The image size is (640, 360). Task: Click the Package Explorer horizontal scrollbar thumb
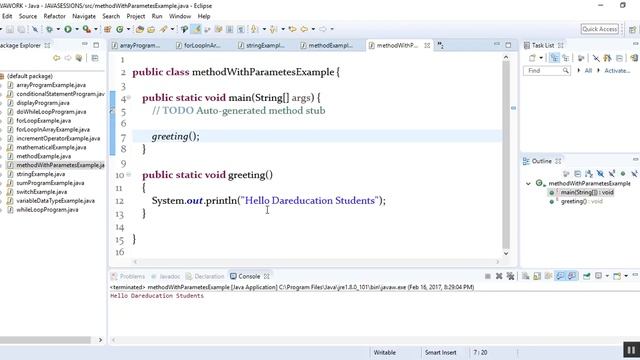click(x=45, y=340)
